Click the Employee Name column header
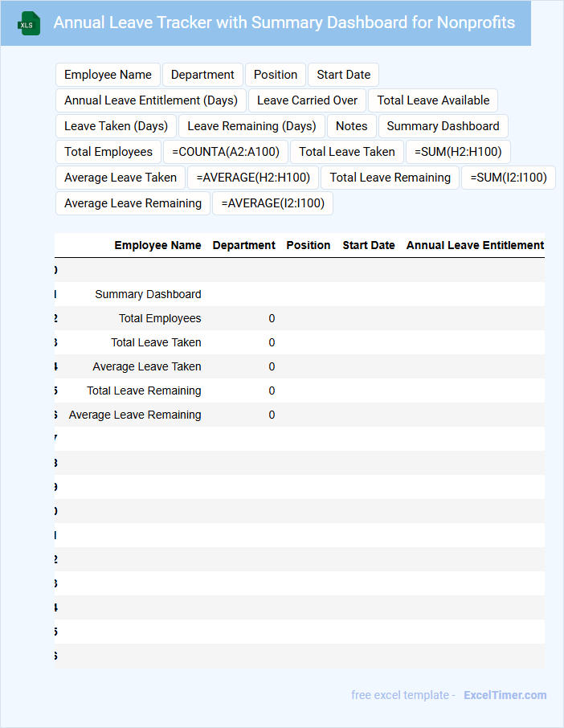This screenshot has width=564, height=728. point(157,245)
